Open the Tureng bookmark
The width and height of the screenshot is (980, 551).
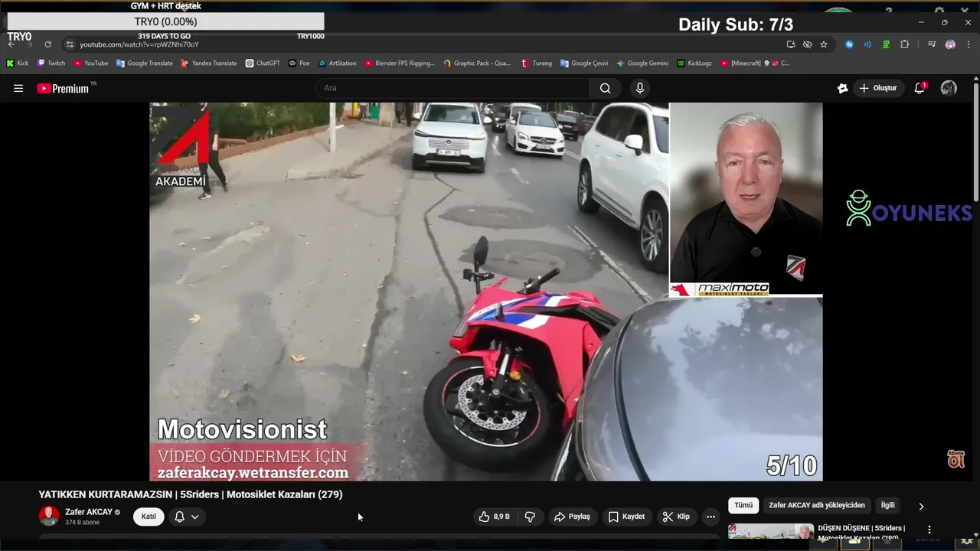point(536,64)
